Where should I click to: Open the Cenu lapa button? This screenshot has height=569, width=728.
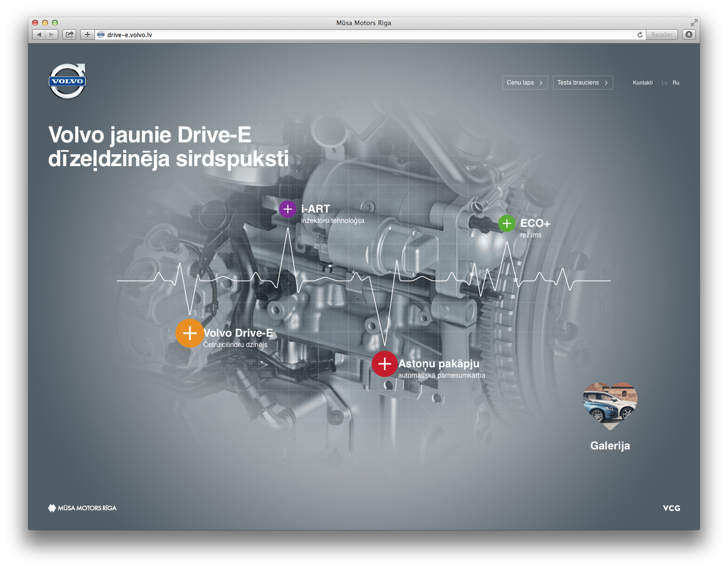coord(525,83)
